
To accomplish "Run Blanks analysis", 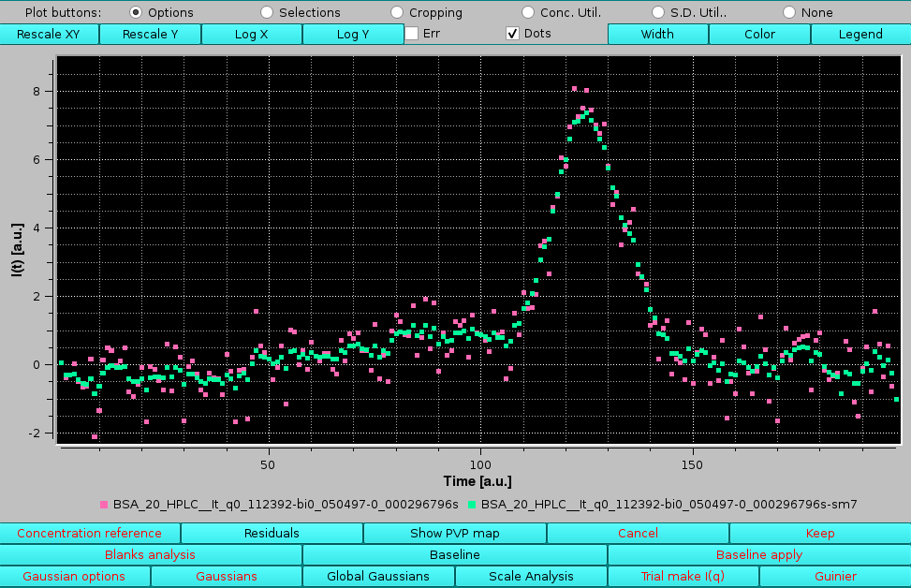I will (150, 554).
